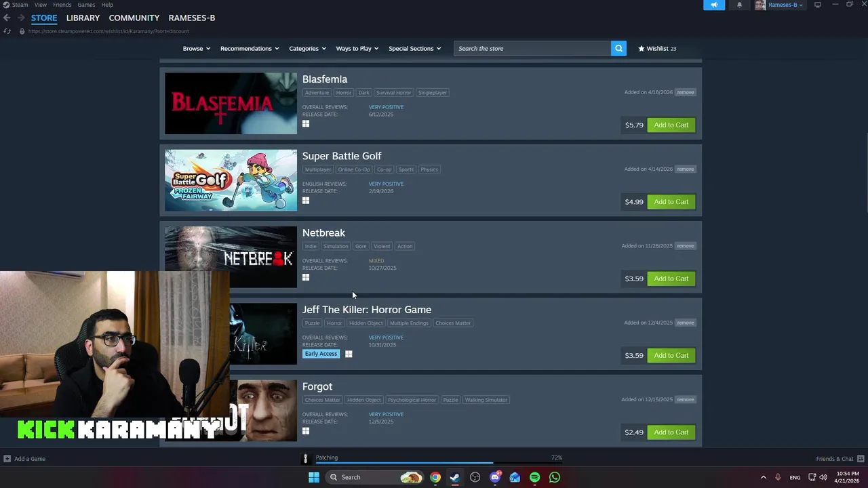Image resolution: width=868 pixels, height=488 pixels.
Task: Expand the Categories dropdown
Action: point(307,48)
